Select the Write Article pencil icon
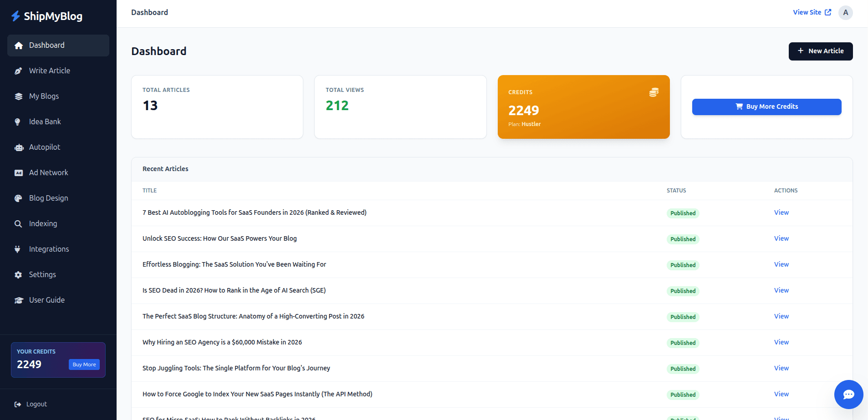The height and width of the screenshot is (420, 868). click(18, 71)
